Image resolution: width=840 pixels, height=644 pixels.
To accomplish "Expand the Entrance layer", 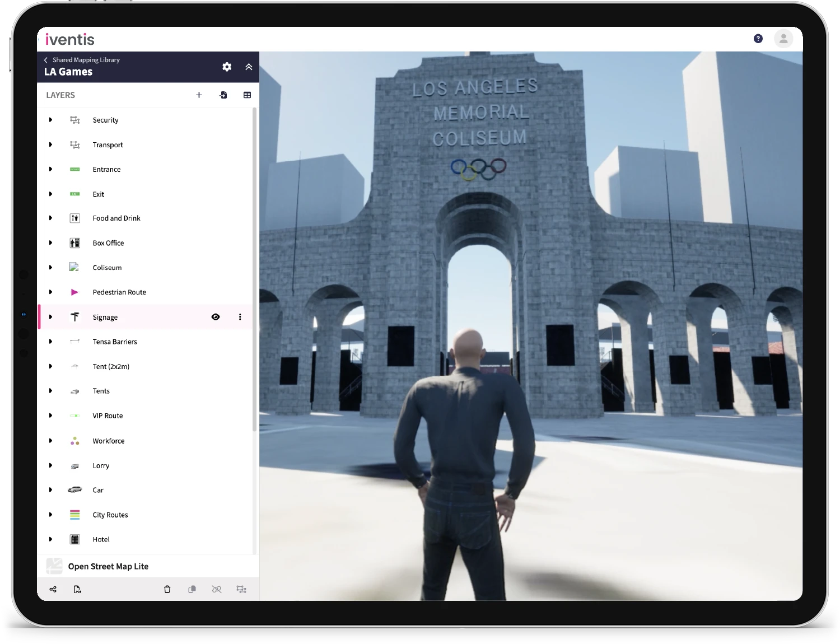I will coord(50,169).
